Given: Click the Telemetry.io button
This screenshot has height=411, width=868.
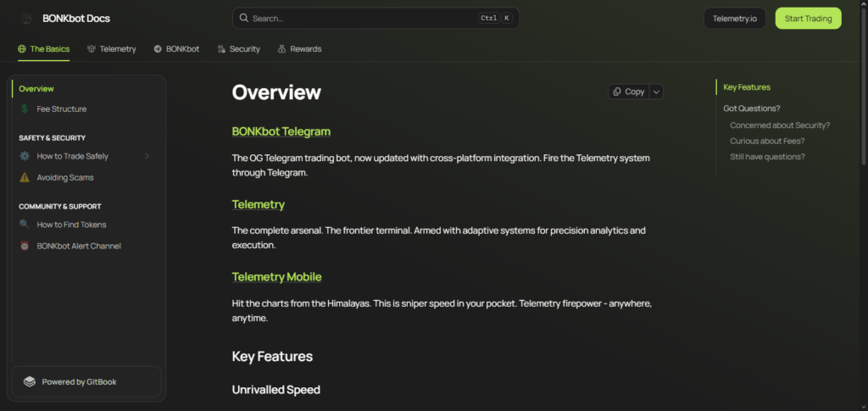Looking at the screenshot, I should tap(734, 18).
